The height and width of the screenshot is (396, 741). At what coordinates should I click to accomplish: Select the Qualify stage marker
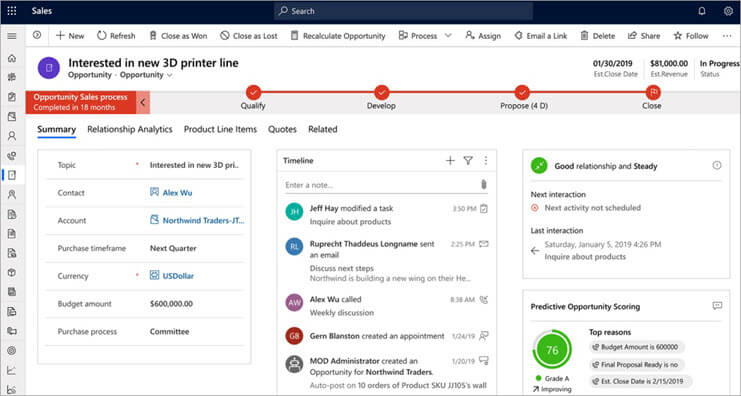click(253, 92)
